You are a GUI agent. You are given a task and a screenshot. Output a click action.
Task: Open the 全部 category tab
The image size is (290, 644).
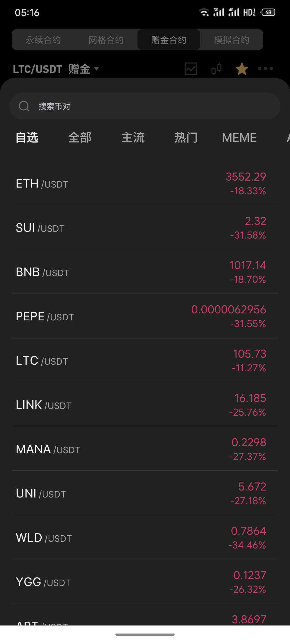pos(80,138)
